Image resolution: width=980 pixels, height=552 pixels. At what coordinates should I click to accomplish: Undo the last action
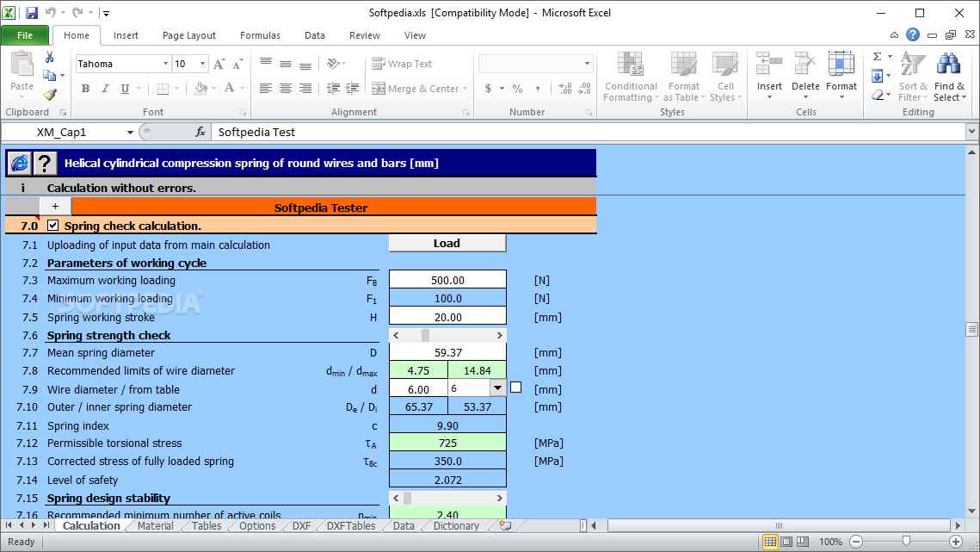click(51, 13)
